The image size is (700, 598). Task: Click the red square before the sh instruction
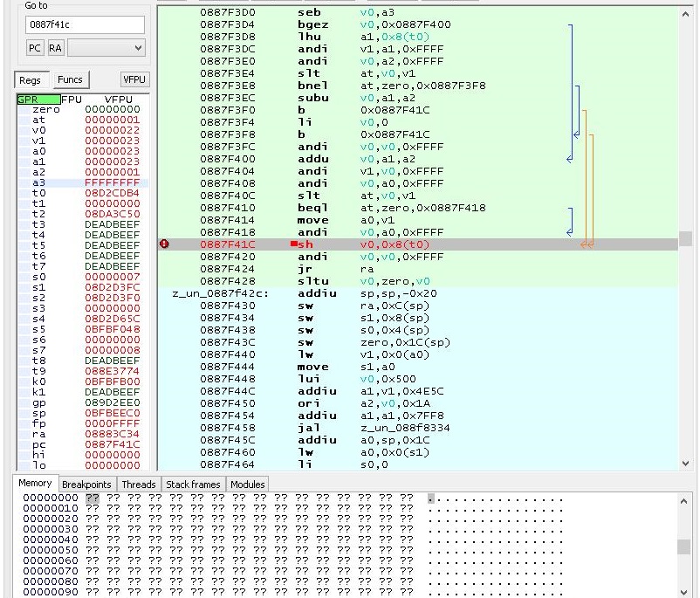(293, 244)
